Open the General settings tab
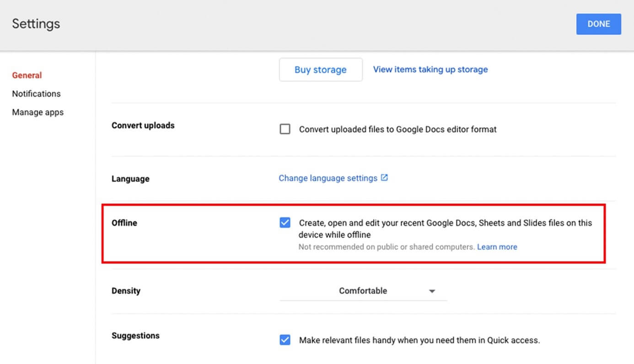 [x=27, y=75]
